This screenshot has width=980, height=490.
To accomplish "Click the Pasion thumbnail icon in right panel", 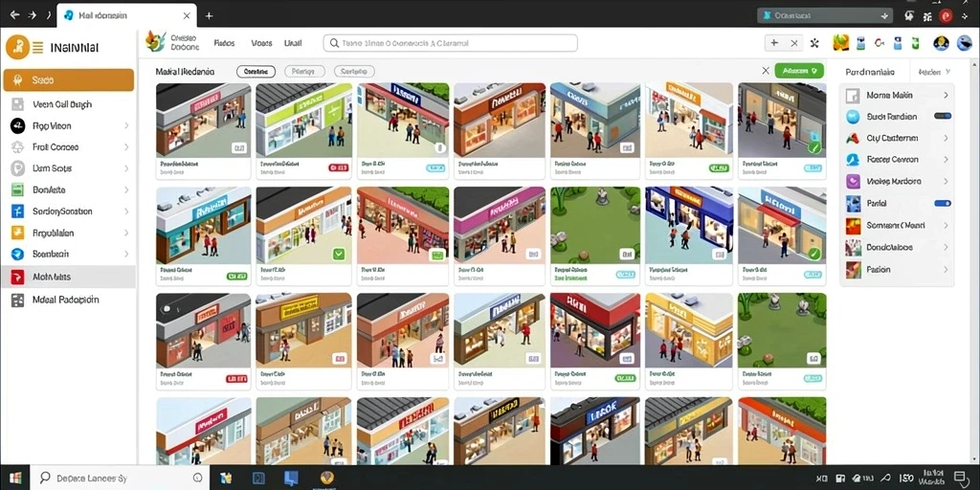I will [853, 269].
